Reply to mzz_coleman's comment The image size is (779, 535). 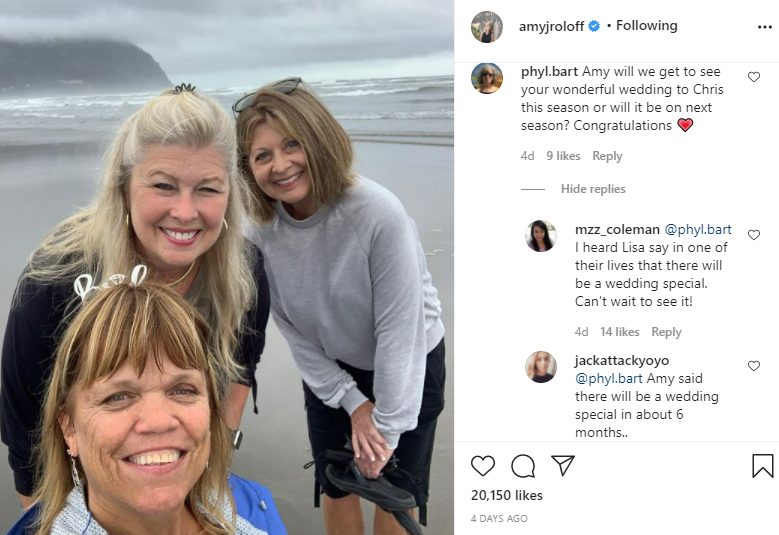tap(666, 332)
